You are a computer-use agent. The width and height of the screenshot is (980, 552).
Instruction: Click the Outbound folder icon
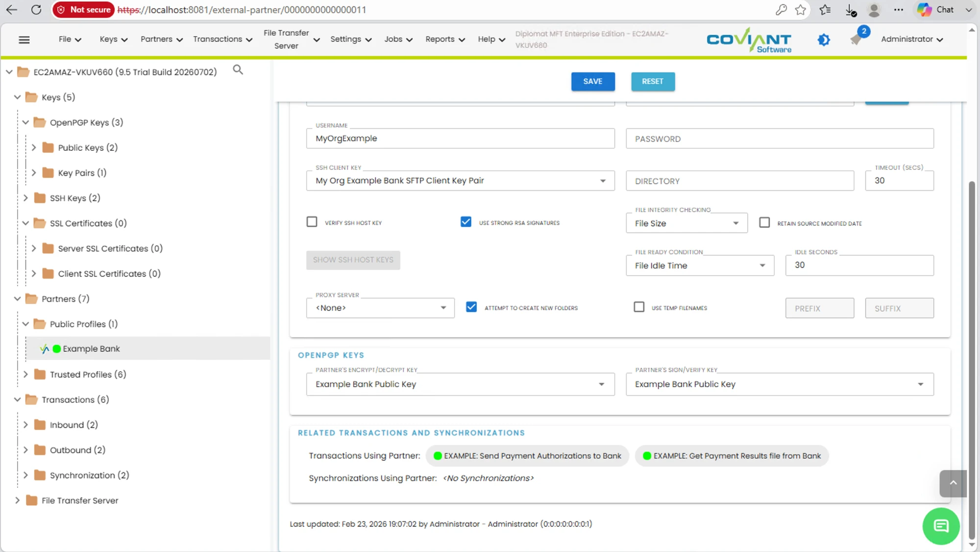pos(40,450)
